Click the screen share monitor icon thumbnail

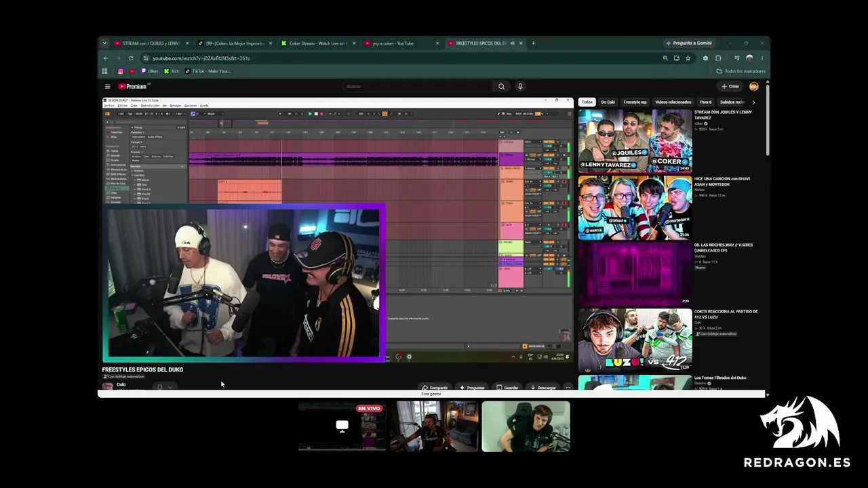tap(342, 426)
